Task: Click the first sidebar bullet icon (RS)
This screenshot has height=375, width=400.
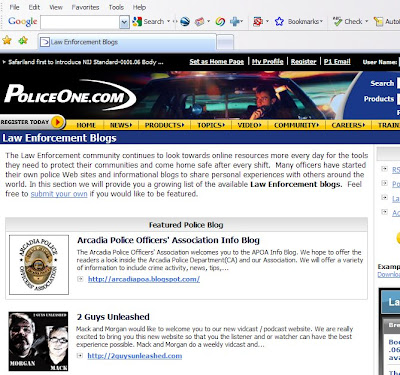Action: pos(384,169)
